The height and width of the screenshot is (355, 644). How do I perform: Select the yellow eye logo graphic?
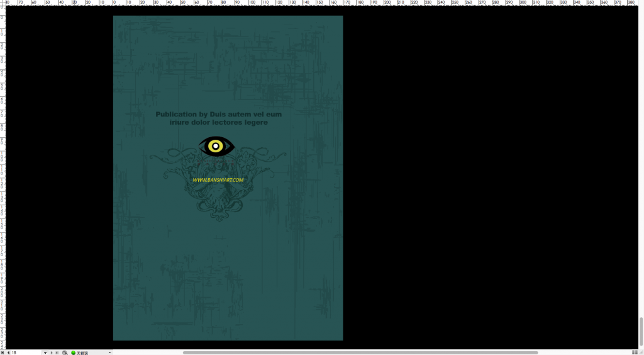point(216,147)
